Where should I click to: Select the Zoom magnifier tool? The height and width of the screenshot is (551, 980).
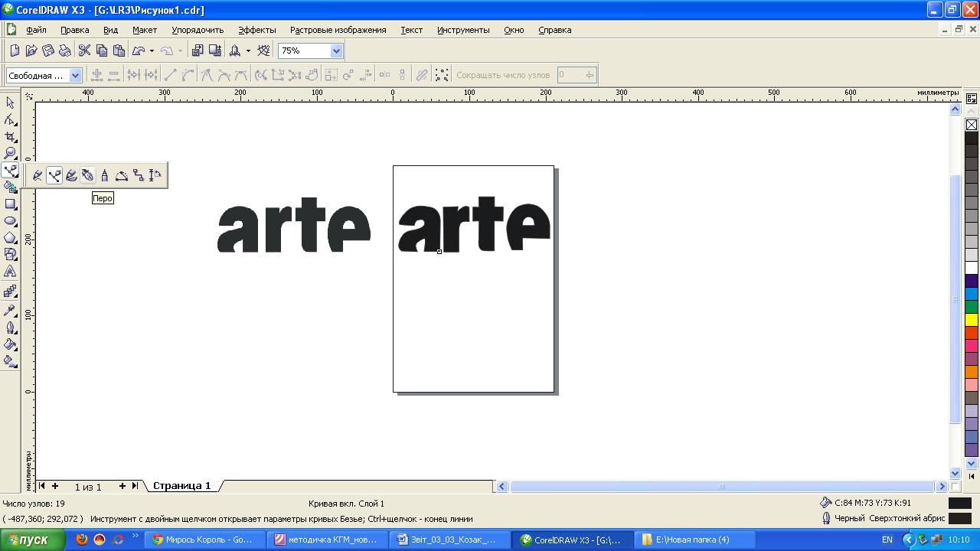click(x=10, y=153)
